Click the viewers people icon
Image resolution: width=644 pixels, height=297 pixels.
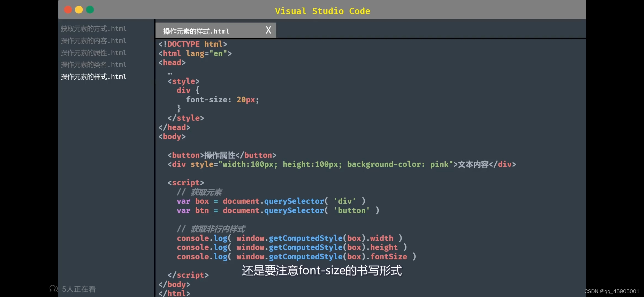coord(53,288)
